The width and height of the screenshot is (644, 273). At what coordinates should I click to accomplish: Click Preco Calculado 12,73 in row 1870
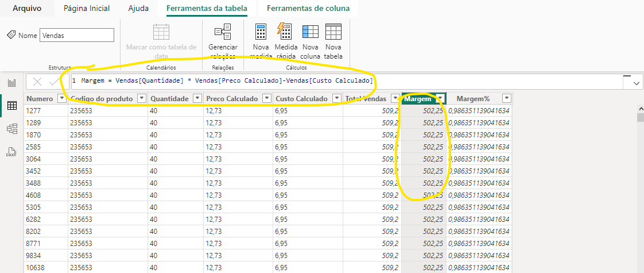[x=238, y=134]
